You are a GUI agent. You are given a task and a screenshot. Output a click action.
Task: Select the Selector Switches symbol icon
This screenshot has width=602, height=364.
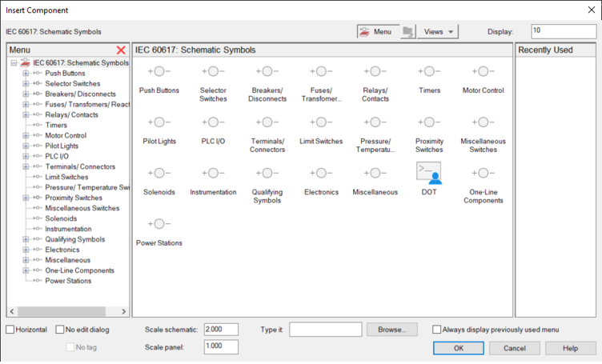pyautogui.click(x=213, y=73)
